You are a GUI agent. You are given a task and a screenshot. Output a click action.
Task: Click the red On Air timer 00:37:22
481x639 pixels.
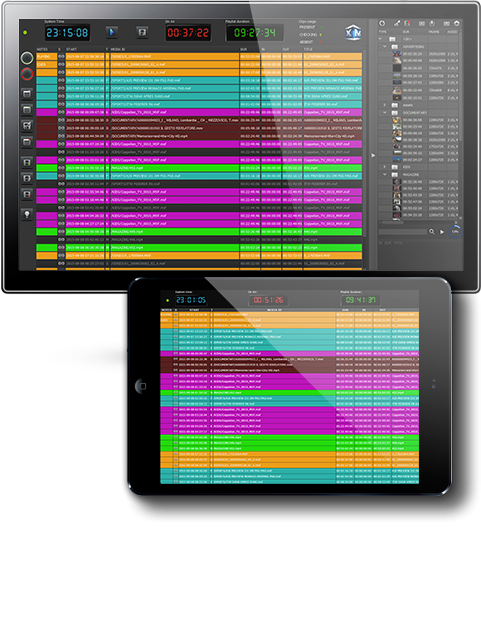tap(188, 33)
